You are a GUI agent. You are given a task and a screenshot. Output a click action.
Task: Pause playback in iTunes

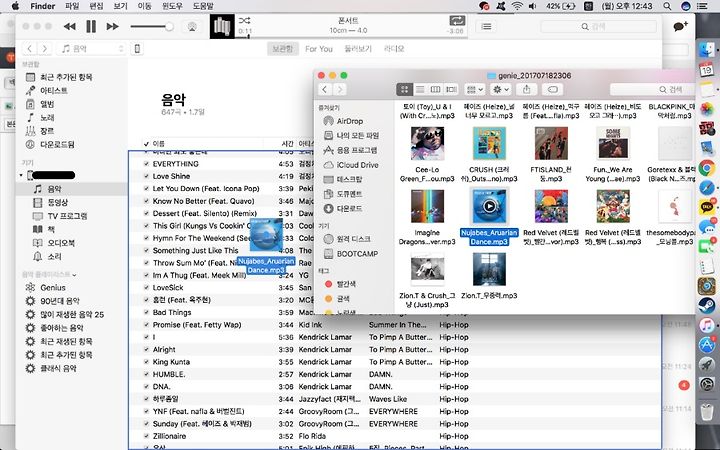(x=91, y=27)
